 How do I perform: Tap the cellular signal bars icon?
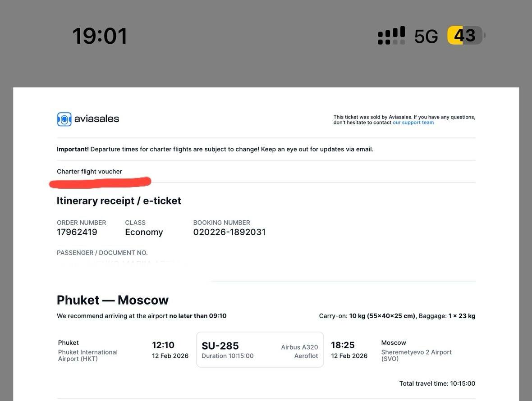click(391, 36)
